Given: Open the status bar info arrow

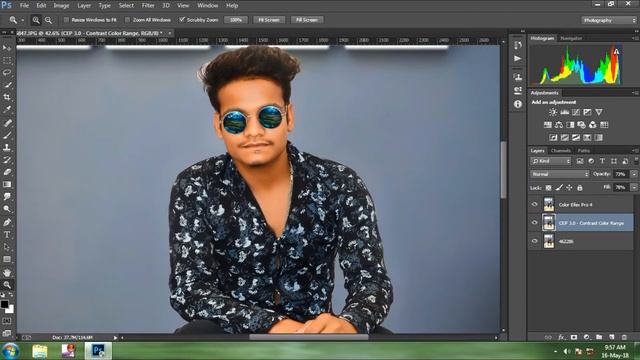Looking at the screenshot, I should 116,338.
